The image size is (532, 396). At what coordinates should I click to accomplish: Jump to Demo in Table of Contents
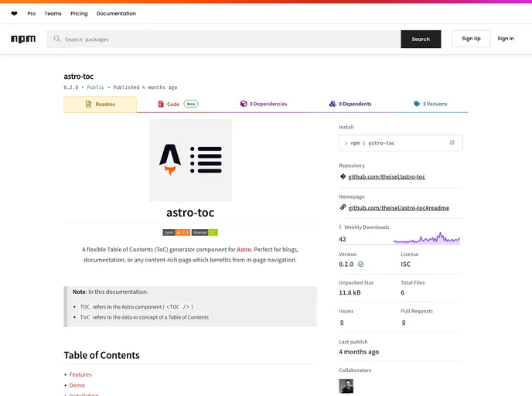click(x=77, y=385)
